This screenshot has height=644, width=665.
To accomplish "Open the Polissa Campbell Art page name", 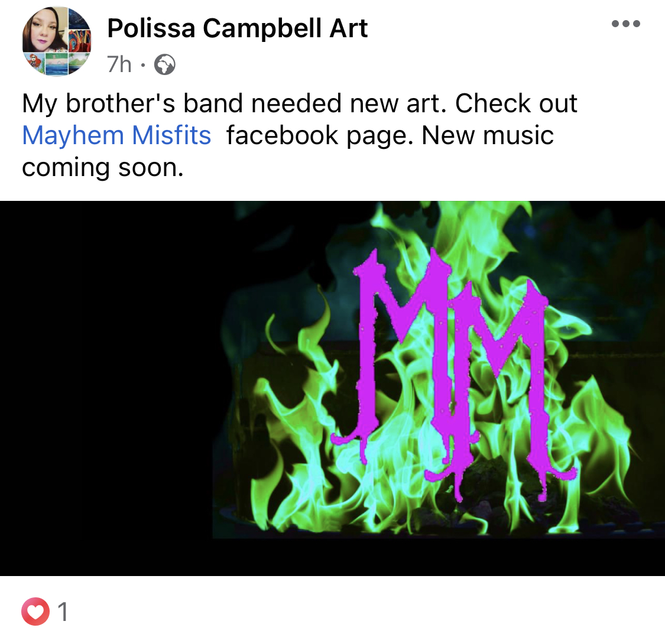I will 237,28.
